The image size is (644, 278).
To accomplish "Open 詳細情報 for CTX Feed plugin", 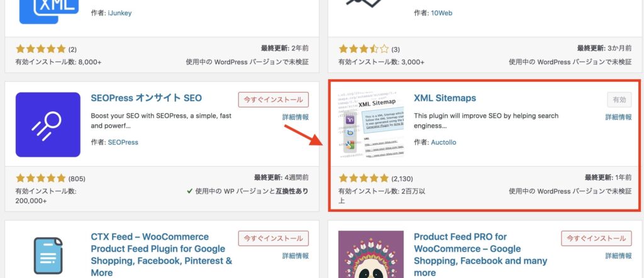I will (296, 256).
